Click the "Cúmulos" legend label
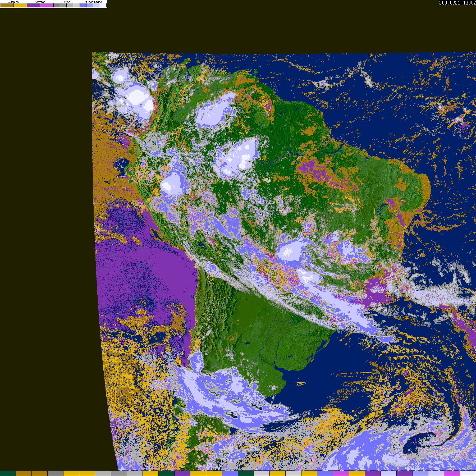The width and height of the screenshot is (476, 476). click(x=13, y=2)
